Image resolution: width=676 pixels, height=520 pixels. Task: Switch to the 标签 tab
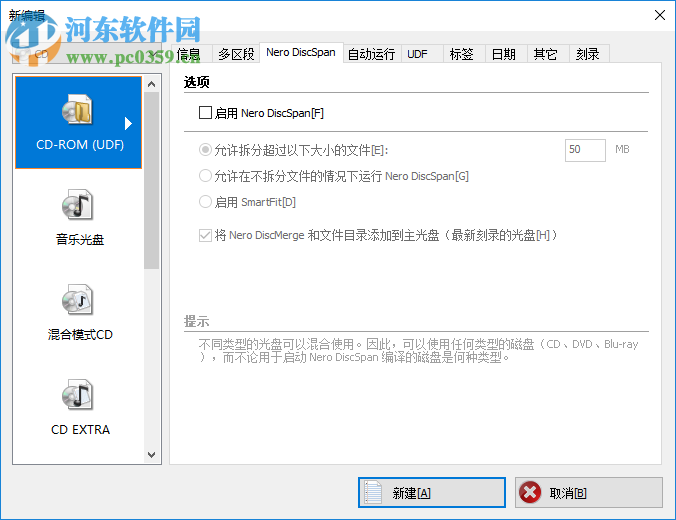tap(464, 54)
